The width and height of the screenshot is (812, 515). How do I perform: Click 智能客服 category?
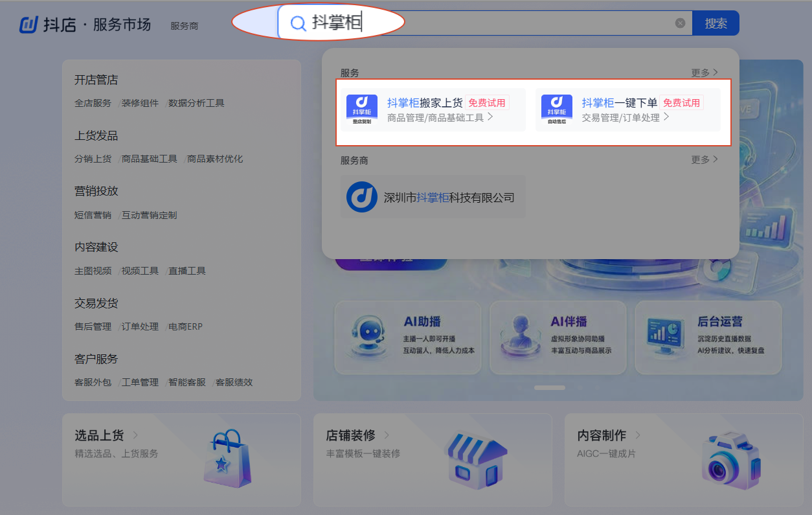point(187,382)
